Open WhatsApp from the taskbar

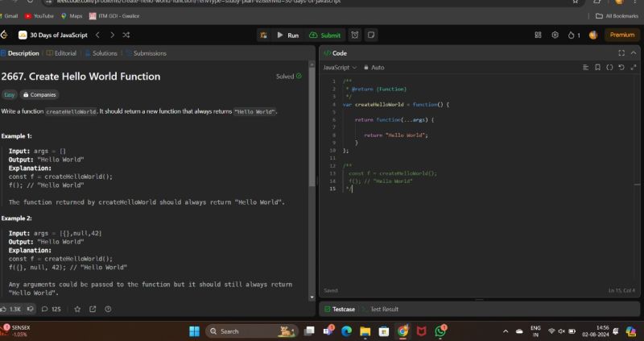click(440, 331)
